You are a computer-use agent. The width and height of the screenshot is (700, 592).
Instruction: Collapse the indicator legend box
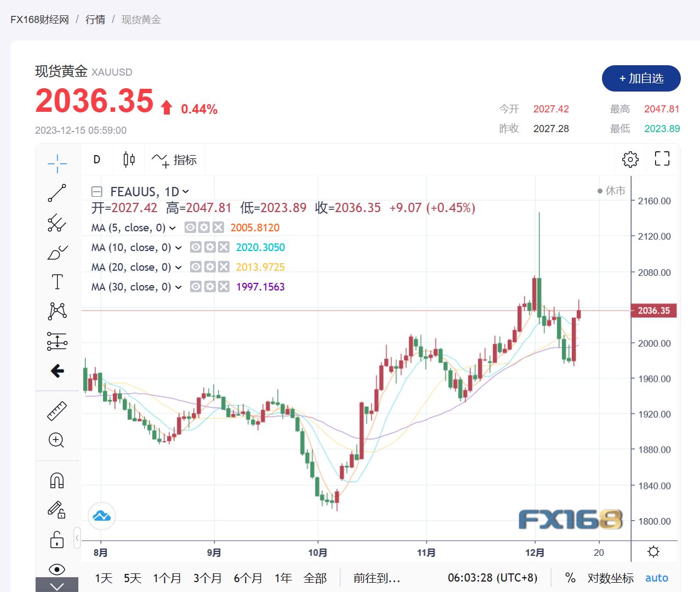[97, 192]
